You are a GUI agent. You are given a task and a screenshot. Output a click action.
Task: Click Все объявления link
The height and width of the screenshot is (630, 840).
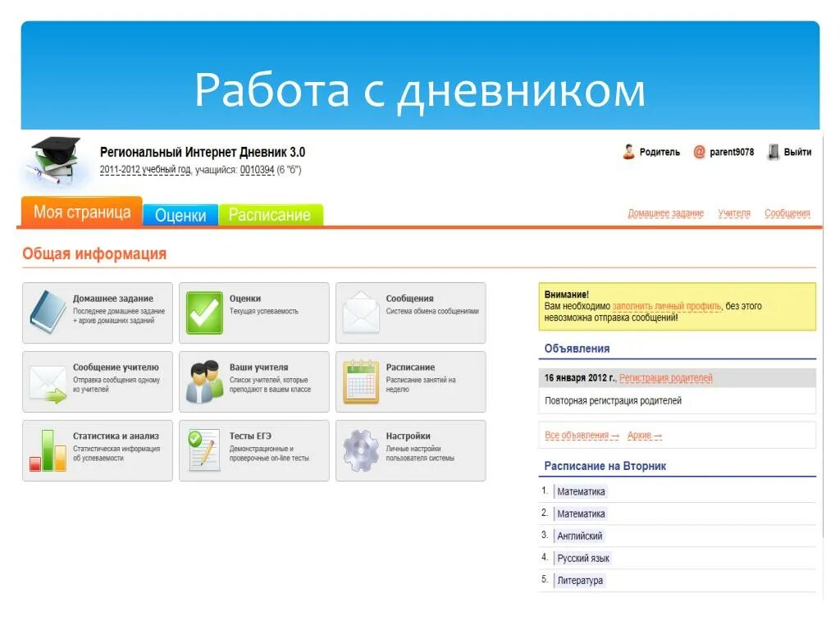tap(582, 436)
